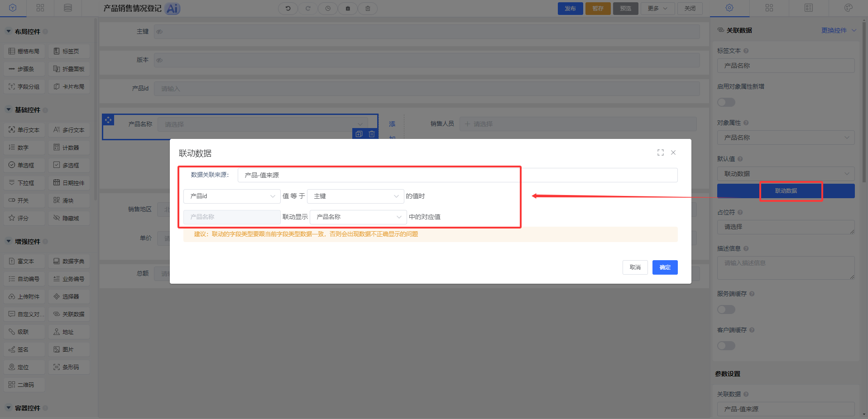
Task: Open the history clock icon
Action: coord(328,8)
